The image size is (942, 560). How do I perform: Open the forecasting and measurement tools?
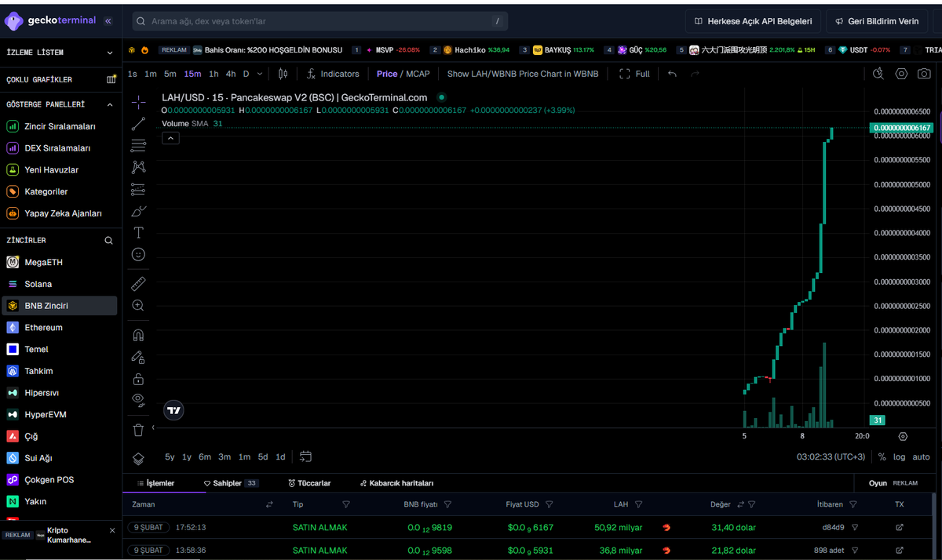pos(138,189)
